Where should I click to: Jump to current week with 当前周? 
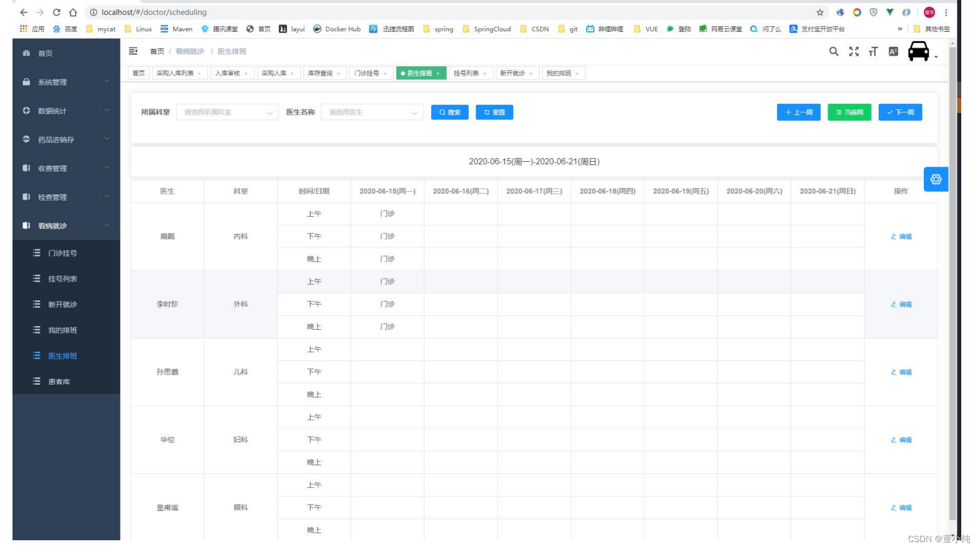pyautogui.click(x=849, y=112)
